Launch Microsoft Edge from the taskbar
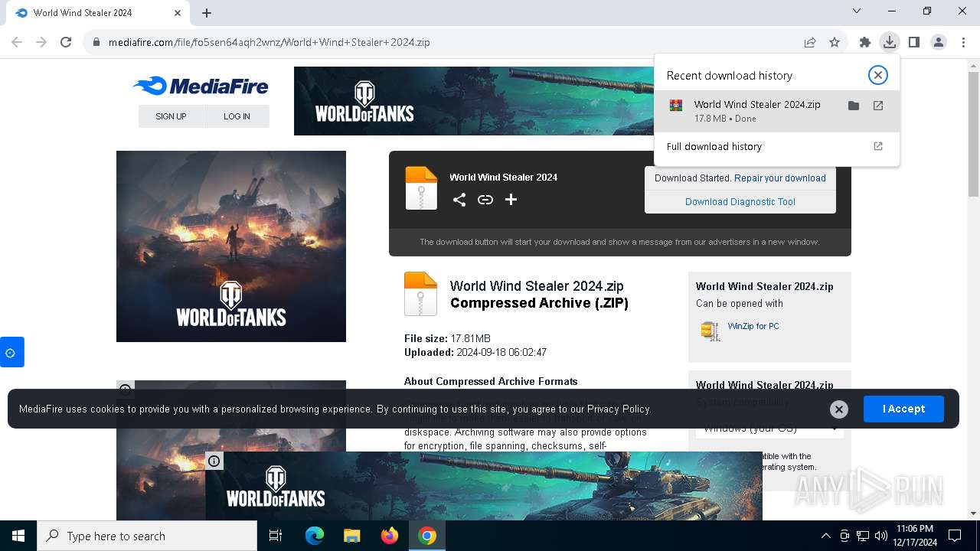 [315, 536]
